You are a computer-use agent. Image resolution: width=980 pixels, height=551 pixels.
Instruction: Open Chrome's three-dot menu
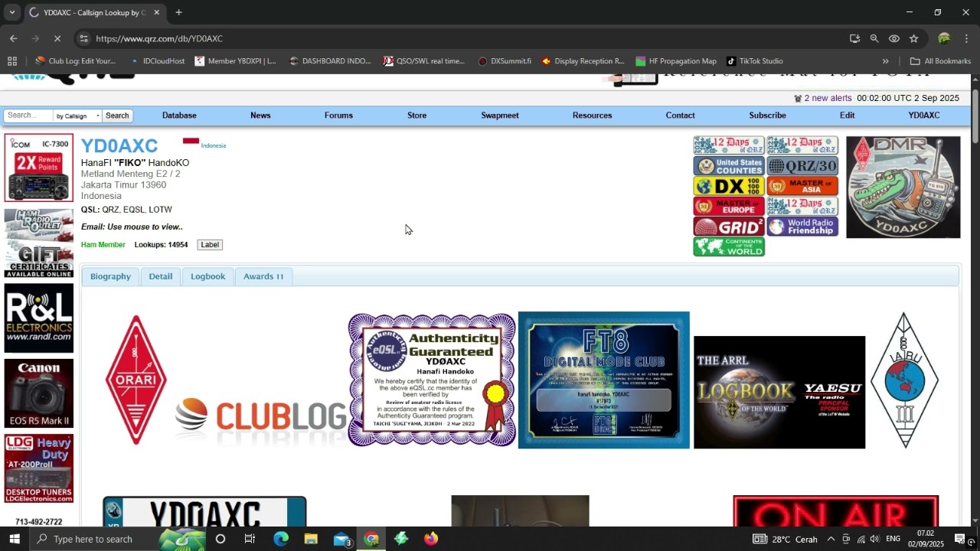click(x=966, y=38)
